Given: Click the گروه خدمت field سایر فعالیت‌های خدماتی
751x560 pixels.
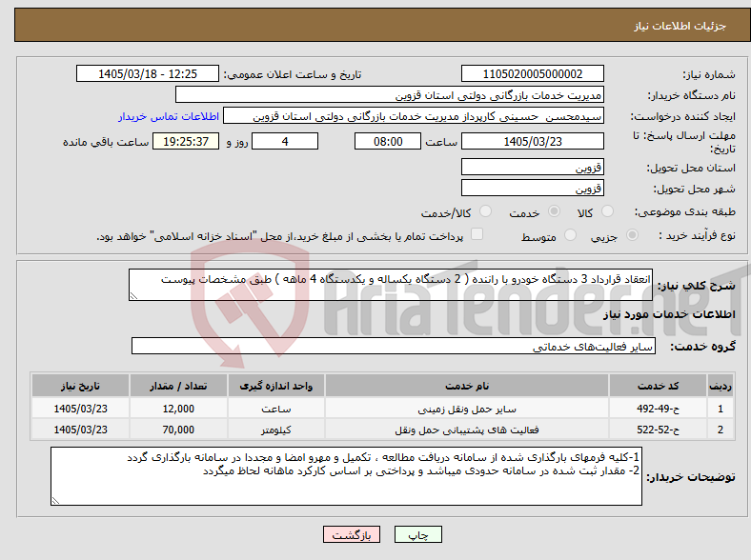Looking at the screenshot, I should click(394, 346).
